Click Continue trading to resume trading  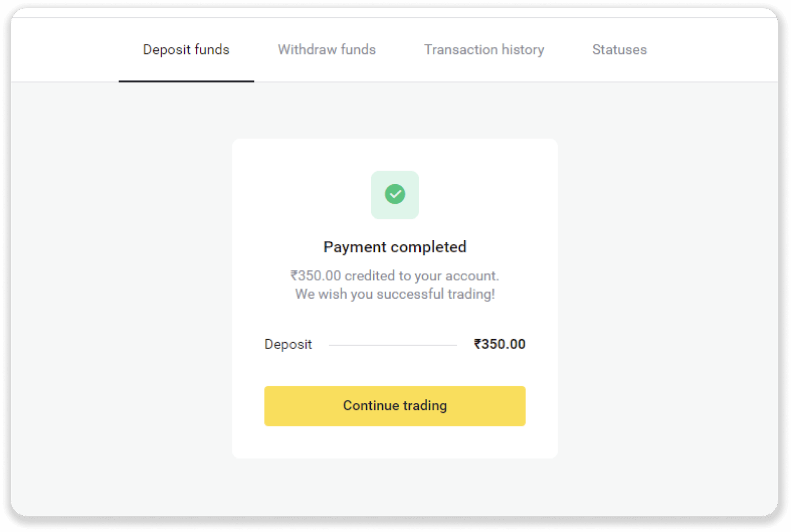pos(395,405)
